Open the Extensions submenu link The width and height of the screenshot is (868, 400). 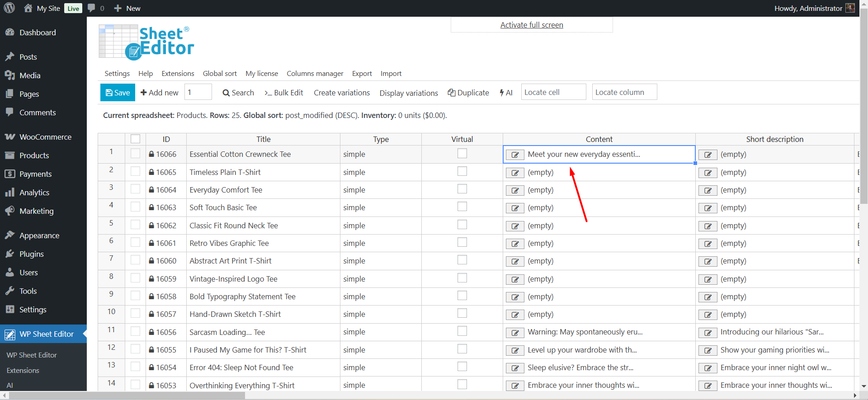(x=23, y=370)
